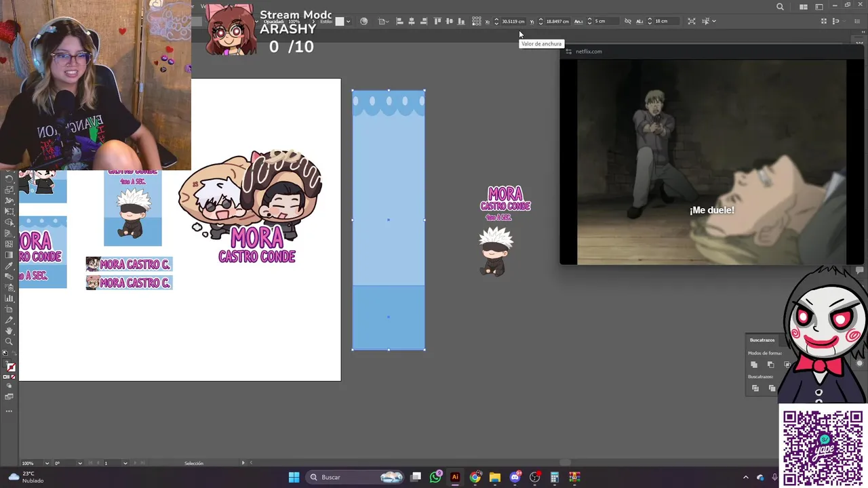Align selection horizontally left
Viewport: 868px width, 488px height.
(x=399, y=21)
